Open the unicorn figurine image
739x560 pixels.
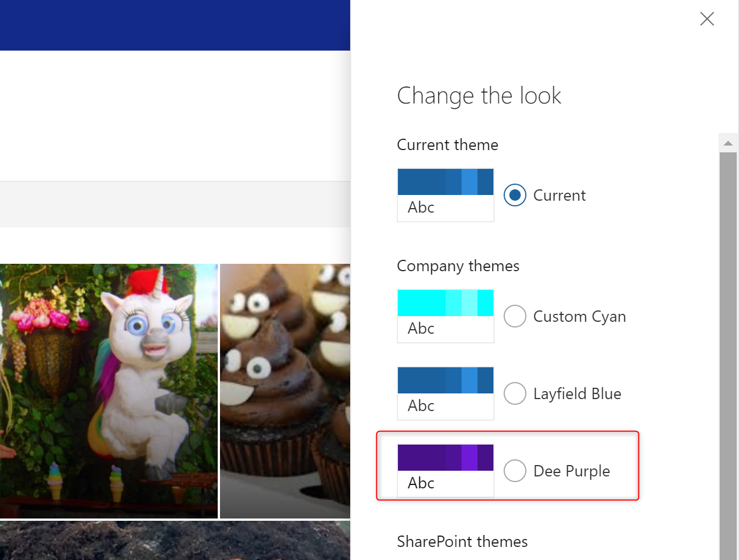pyautogui.click(x=109, y=391)
